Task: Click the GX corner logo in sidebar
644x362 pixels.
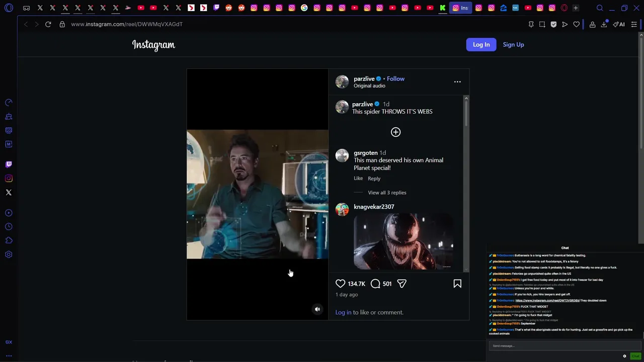Action: pos(9,342)
